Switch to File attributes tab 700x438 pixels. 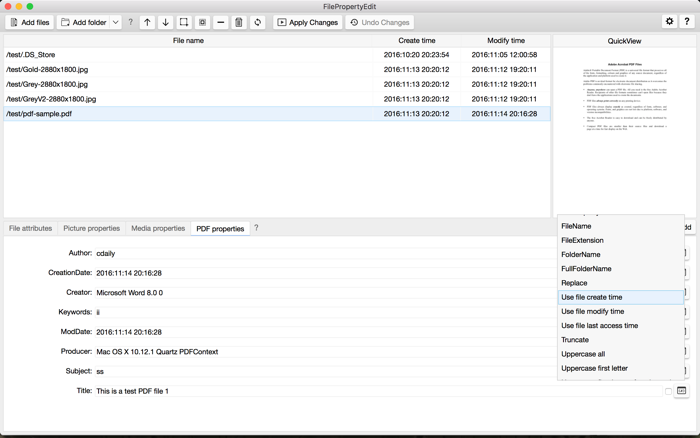pos(30,228)
